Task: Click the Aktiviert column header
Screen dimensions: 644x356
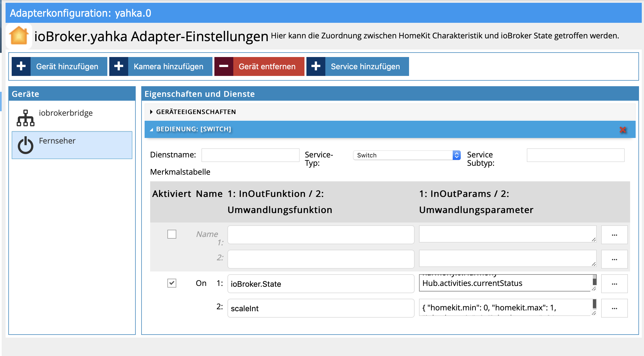Action: coord(172,194)
